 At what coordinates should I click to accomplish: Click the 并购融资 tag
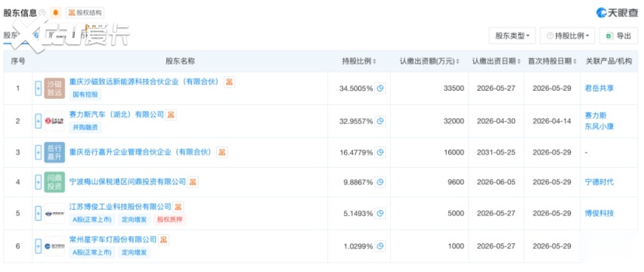[x=85, y=128]
